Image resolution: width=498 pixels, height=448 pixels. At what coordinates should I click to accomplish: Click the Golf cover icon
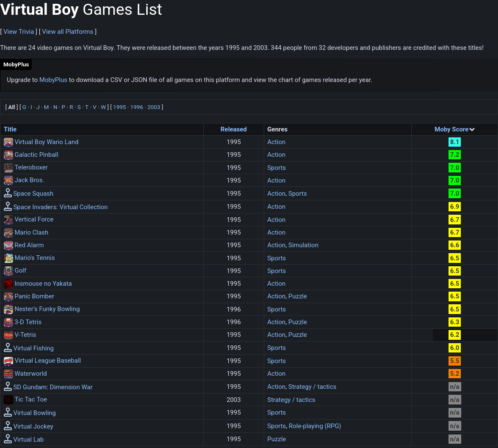click(8, 270)
